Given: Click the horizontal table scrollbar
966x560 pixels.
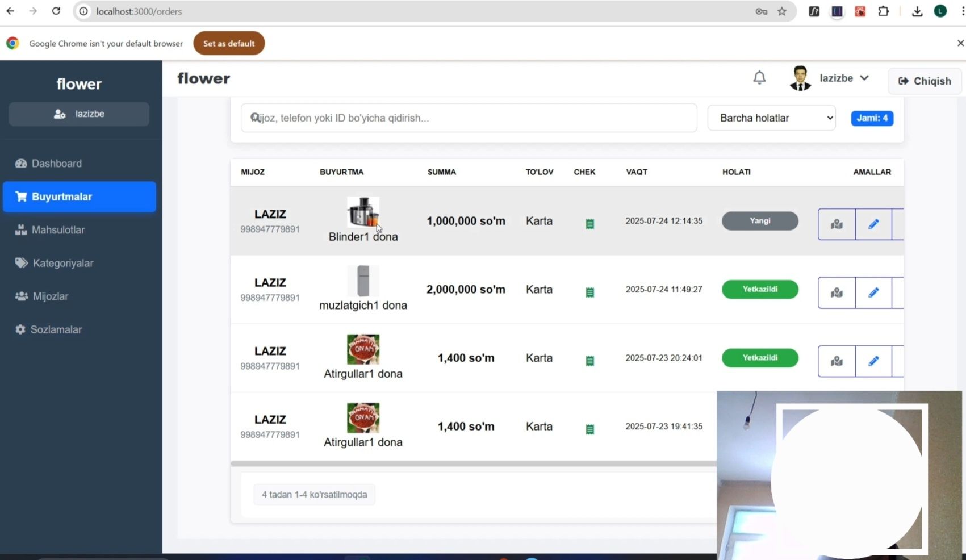Looking at the screenshot, I should point(474,463).
